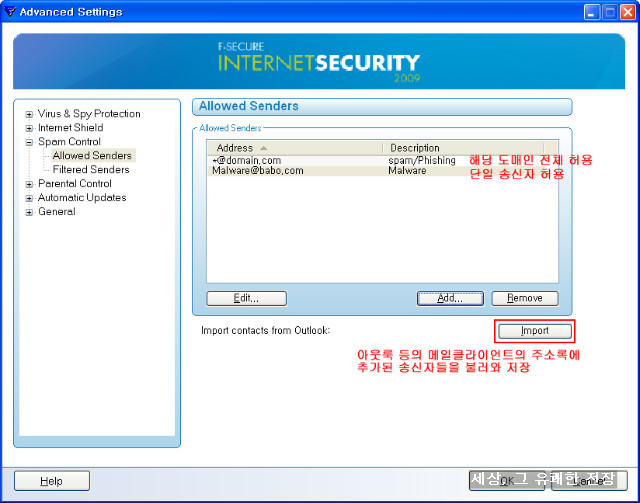Viewport: 640px width, 503px height.
Task: Click the Add... button
Action: click(450, 298)
